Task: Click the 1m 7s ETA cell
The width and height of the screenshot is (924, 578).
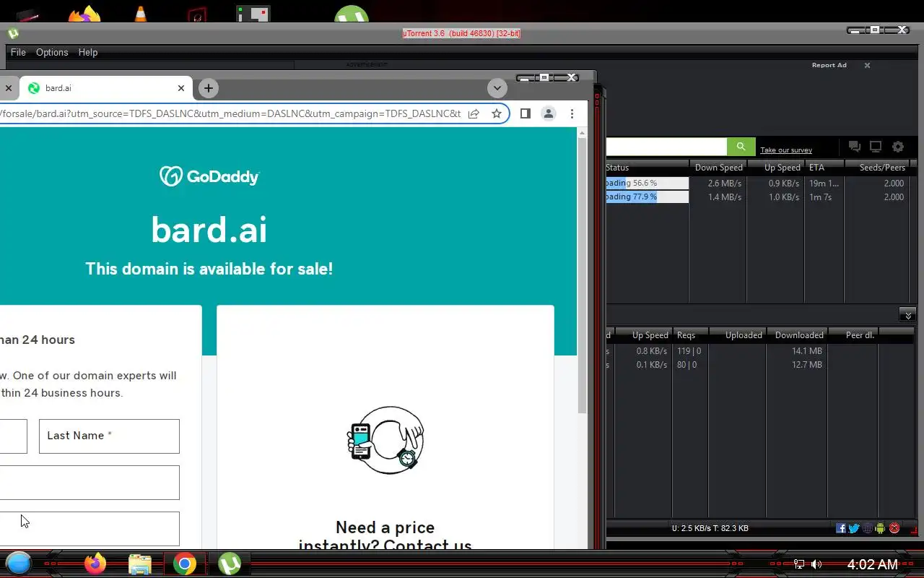Action: [x=821, y=197]
